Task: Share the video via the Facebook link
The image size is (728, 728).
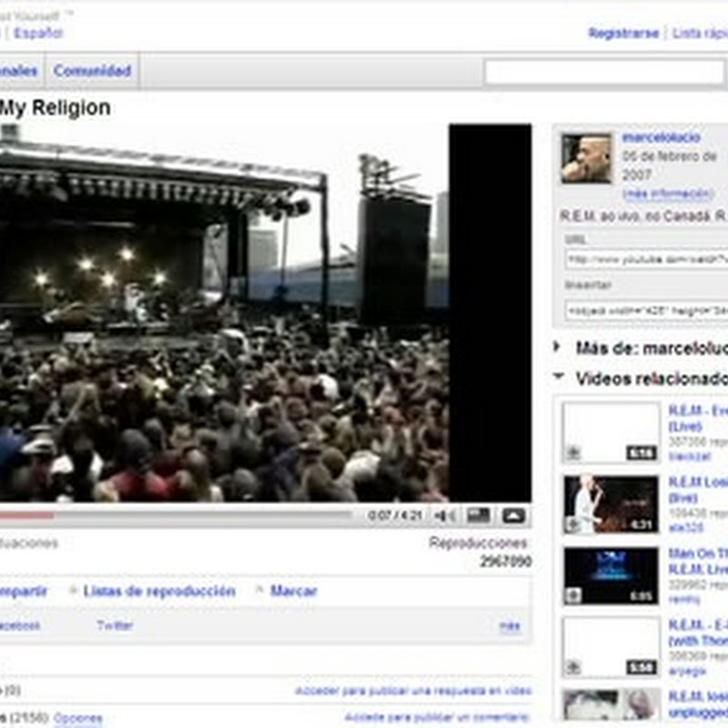Action: [19, 625]
